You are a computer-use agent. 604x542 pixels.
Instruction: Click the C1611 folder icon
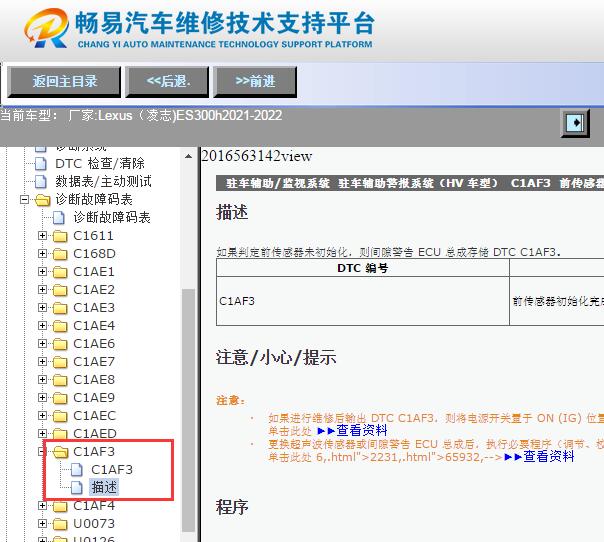[60, 236]
